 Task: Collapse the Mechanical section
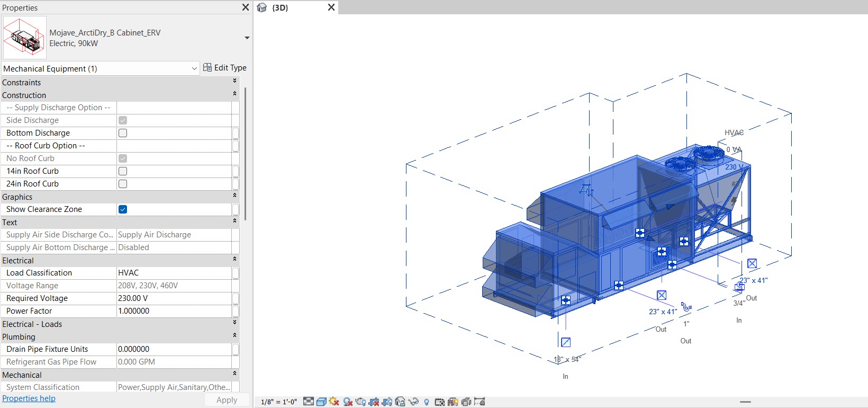point(234,373)
